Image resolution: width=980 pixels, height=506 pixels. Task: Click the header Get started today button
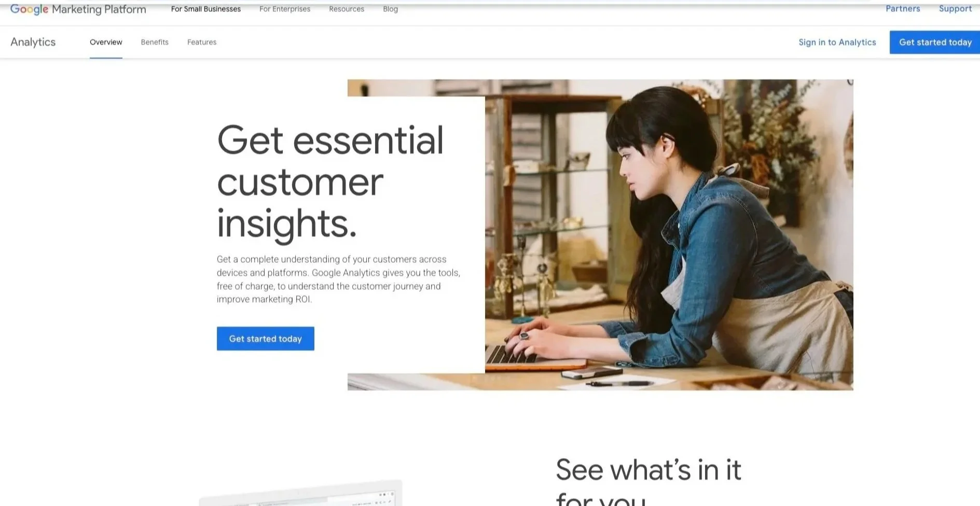(x=935, y=43)
